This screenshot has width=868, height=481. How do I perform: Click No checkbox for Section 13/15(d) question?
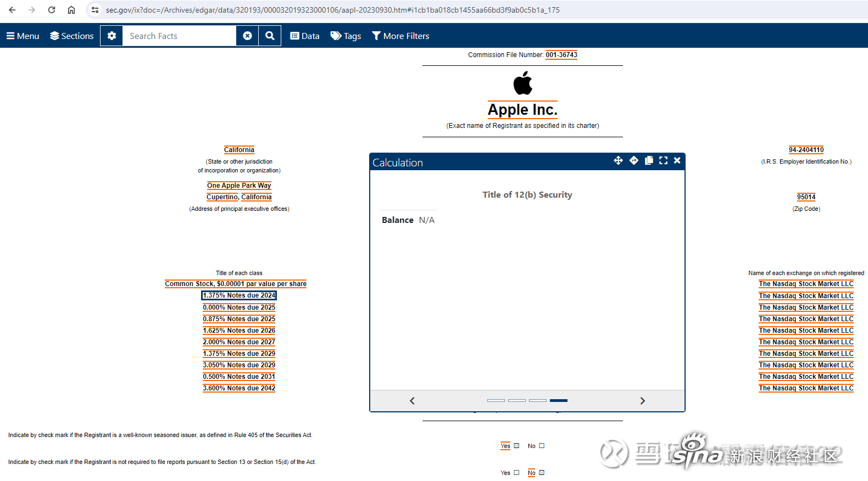[542, 473]
